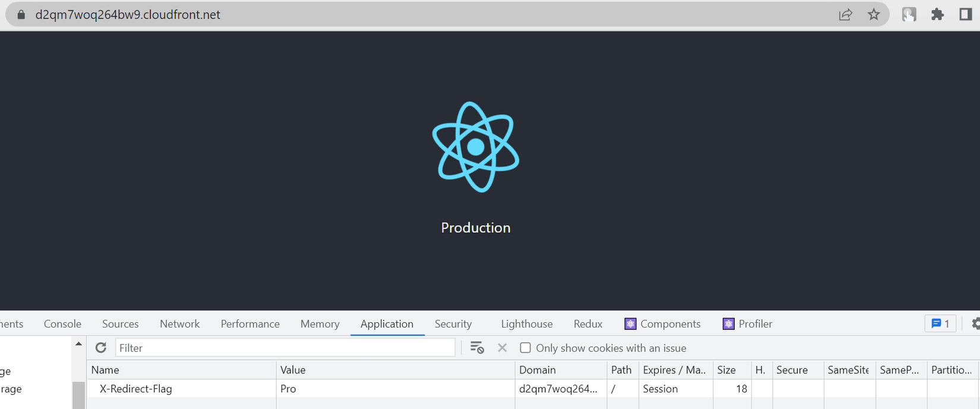This screenshot has width=980, height=409.
Task: Open the Network tab
Action: pyautogui.click(x=180, y=324)
